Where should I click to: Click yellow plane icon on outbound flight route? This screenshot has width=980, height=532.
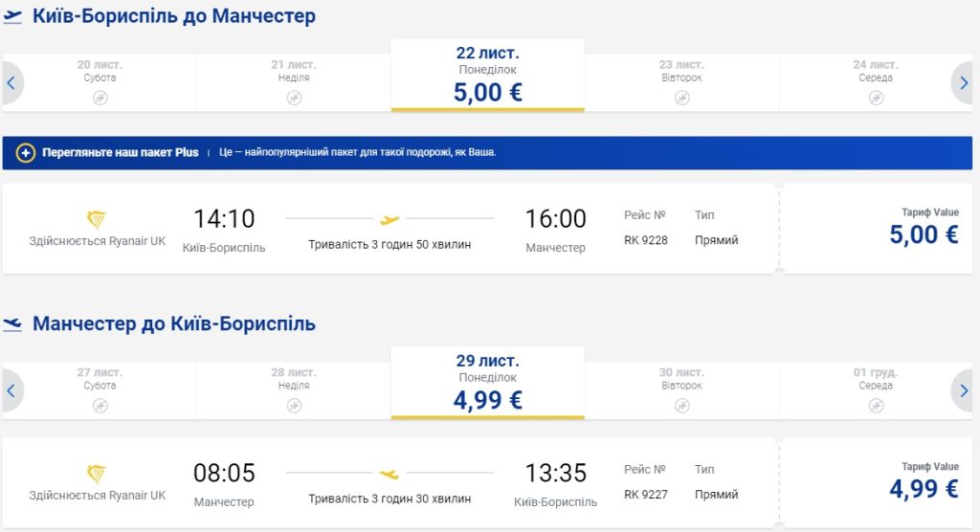(x=390, y=219)
